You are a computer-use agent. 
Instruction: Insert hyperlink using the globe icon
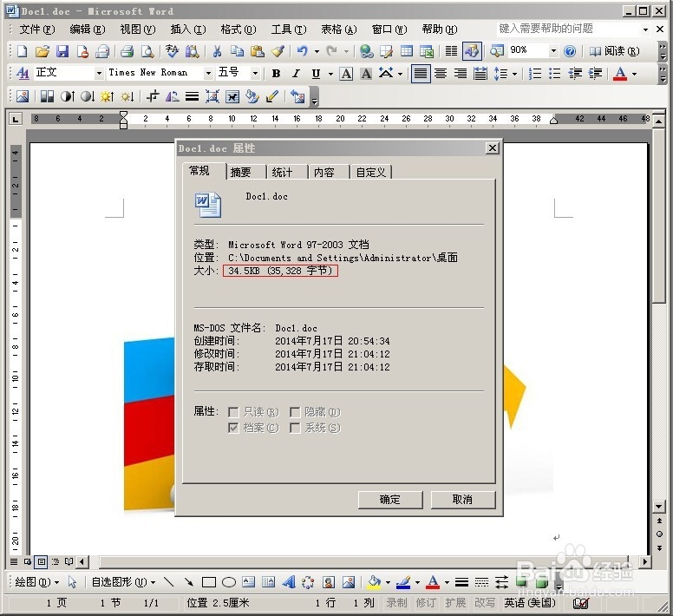tap(366, 51)
